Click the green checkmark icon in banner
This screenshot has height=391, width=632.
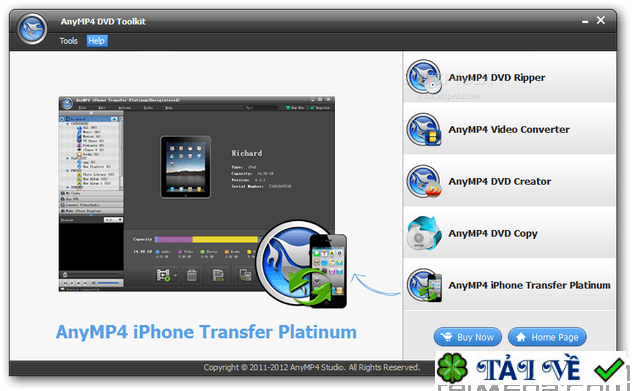[x=609, y=369]
